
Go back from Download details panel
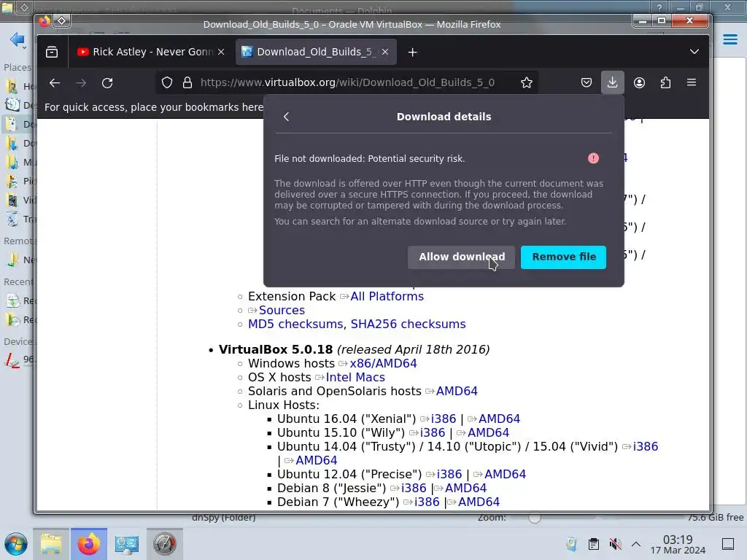[x=286, y=117]
